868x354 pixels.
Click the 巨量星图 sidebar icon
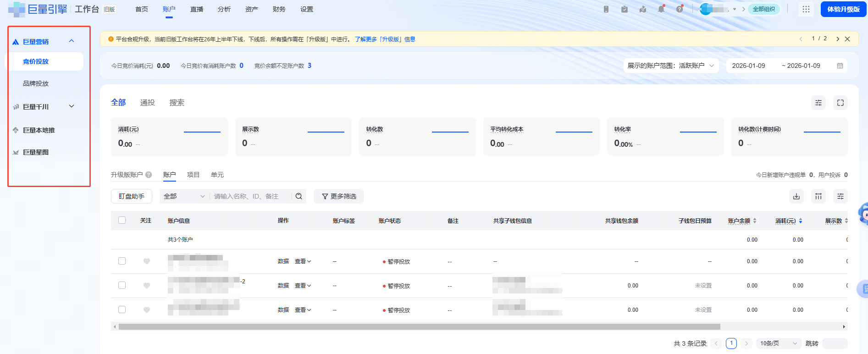16,152
